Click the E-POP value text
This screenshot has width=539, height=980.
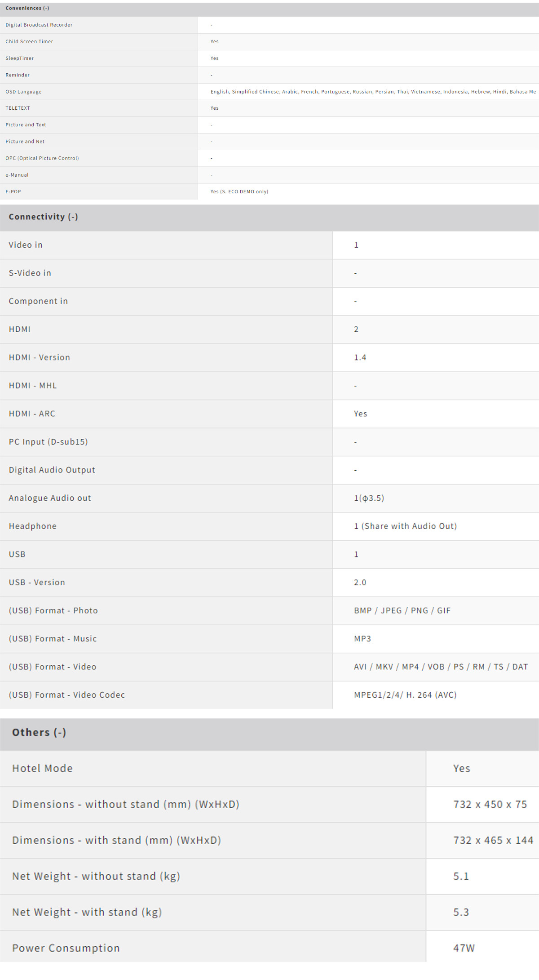point(239,192)
